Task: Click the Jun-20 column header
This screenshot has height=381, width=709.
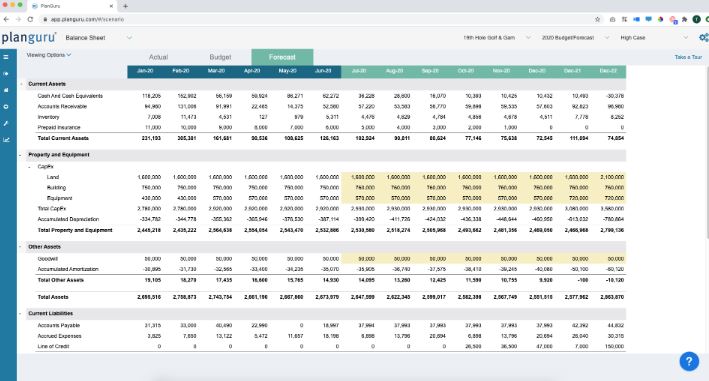Action: [x=323, y=71]
